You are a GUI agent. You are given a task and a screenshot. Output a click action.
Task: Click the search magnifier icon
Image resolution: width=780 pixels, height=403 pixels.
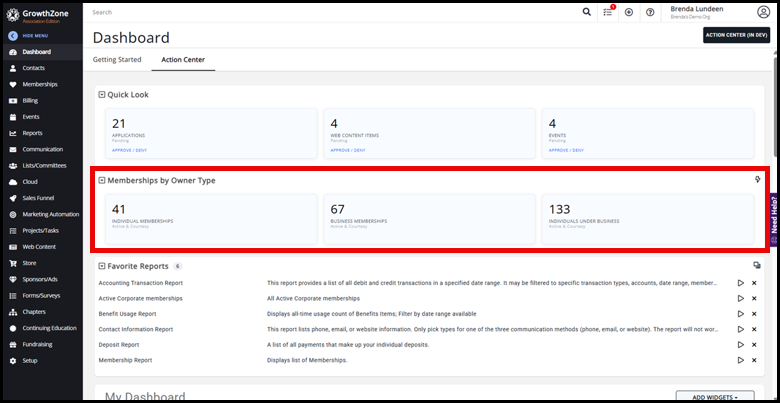pos(587,12)
